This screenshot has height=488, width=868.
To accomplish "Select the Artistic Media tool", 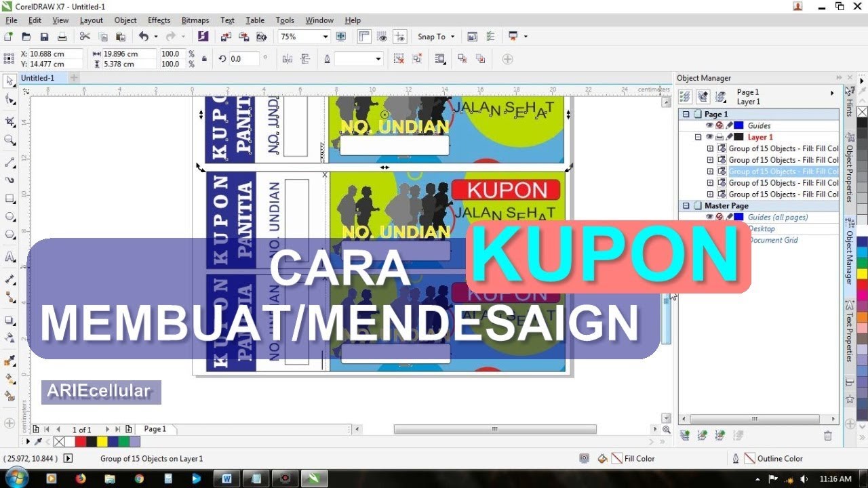I will [10, 180].
